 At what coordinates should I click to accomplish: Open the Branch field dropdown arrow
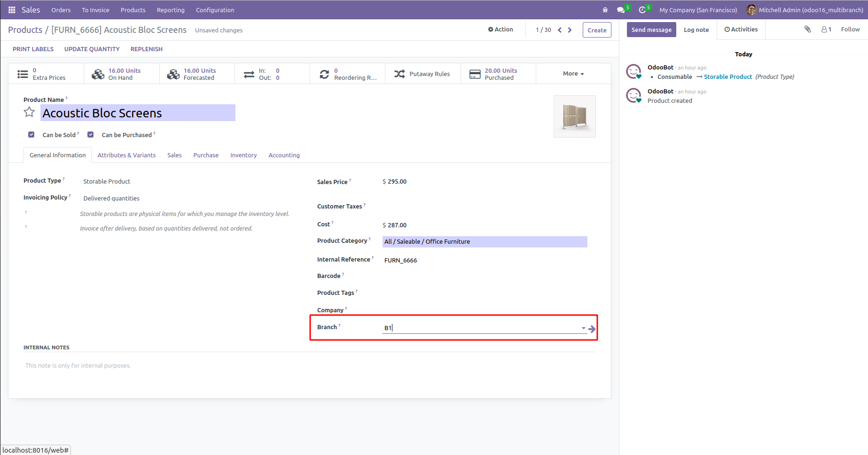pos(583,328)
